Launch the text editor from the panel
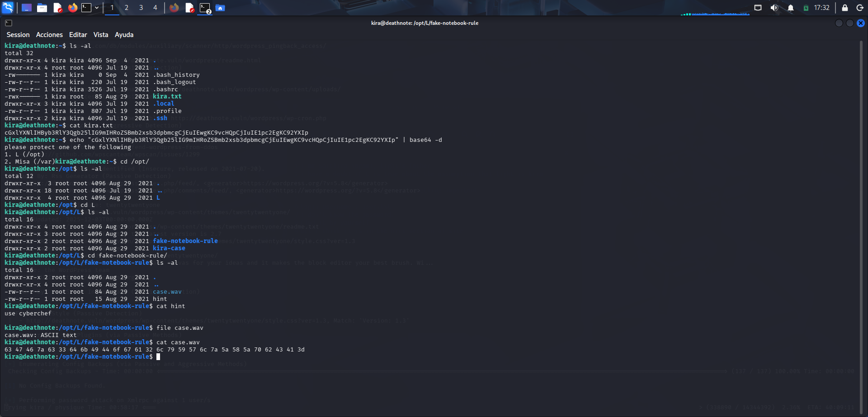 [57, 8]
